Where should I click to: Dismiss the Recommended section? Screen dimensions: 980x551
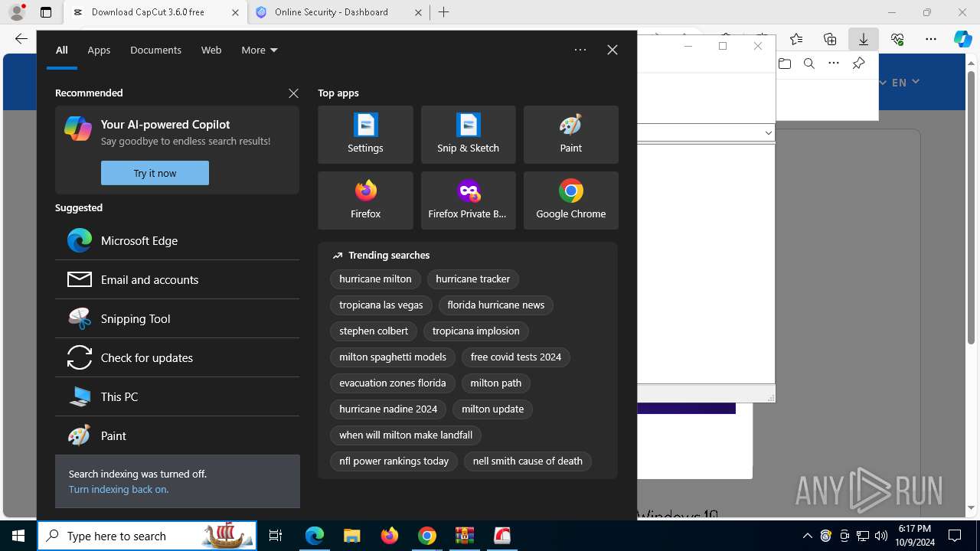pos(293,93)
